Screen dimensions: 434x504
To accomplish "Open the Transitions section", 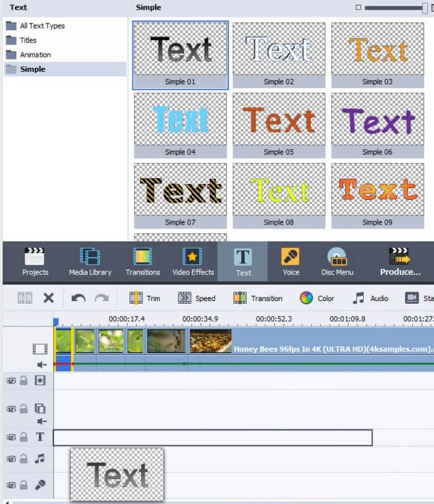I will click(x=143, y=261).
